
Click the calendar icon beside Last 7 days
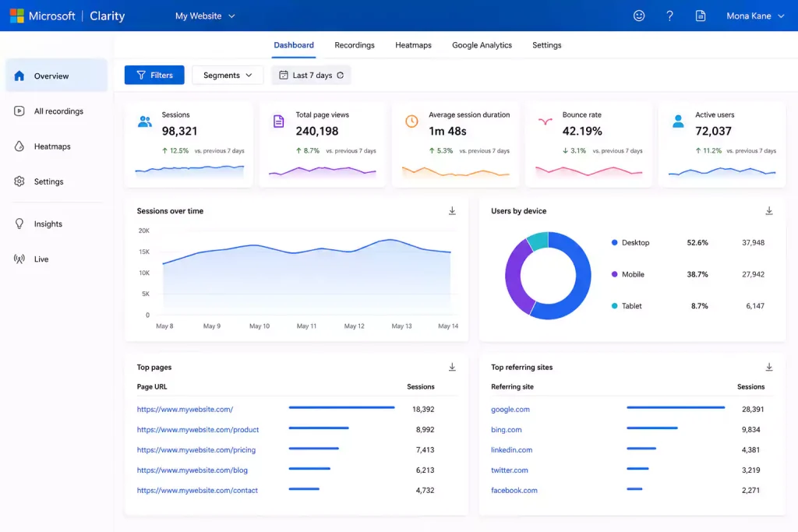pyautogui.click(x=284, y=76)
